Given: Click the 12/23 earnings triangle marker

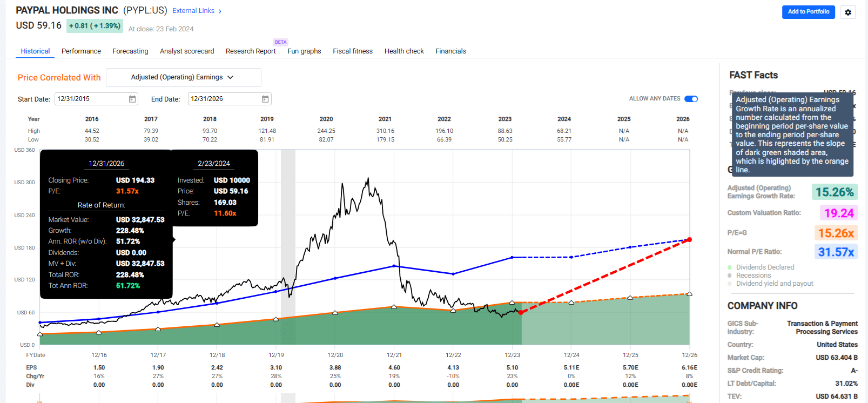Looking at the screenshot, I should (x=512, y=303).
